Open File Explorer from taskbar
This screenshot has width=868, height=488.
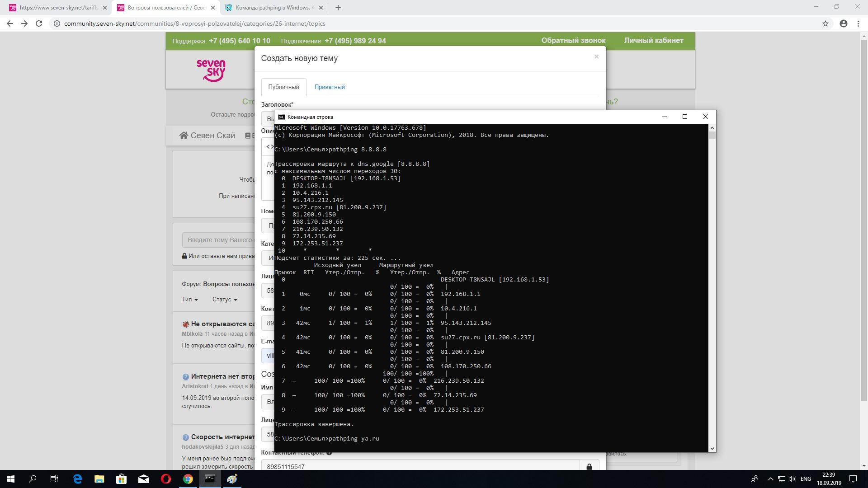(99, 479)
